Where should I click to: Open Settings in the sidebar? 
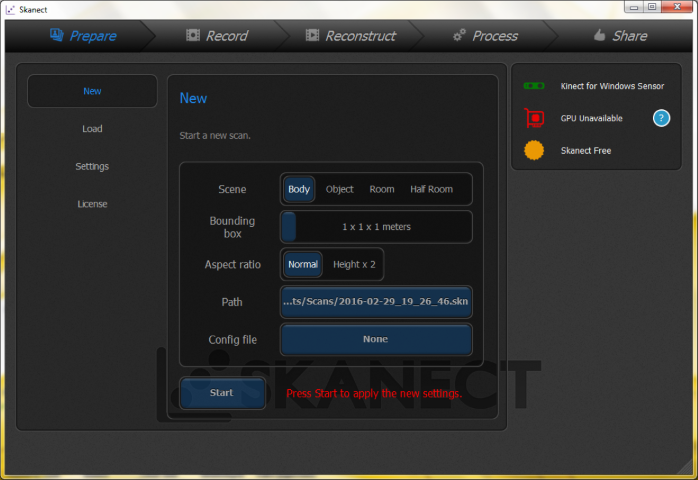coord(92,166)
